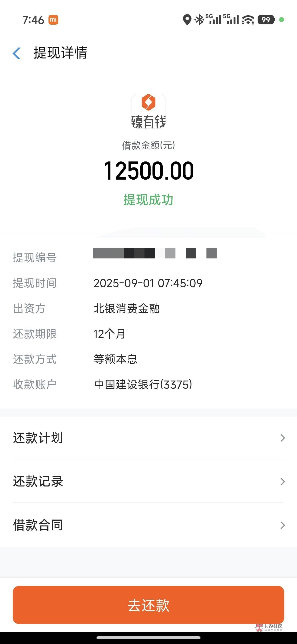297x644 pixels.
Task: Tap the 臻有钱 app logo
Action: [x=148, y=111]
